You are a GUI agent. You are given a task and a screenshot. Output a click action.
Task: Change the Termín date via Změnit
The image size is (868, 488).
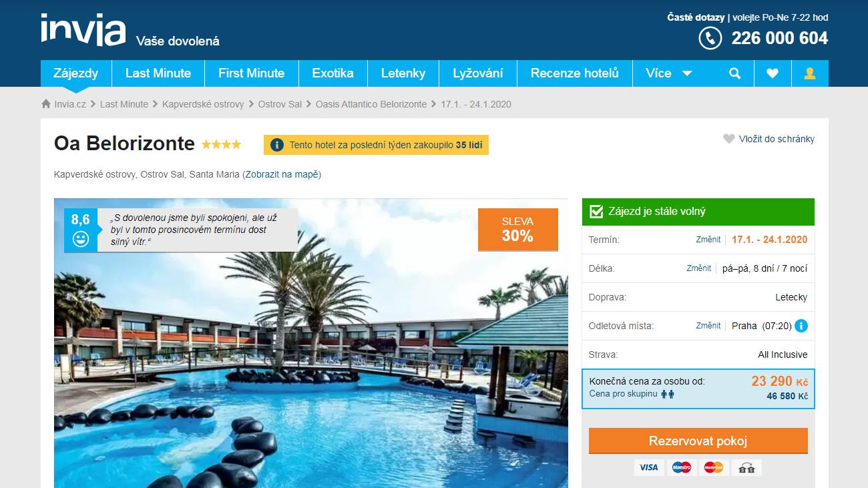pyautogui.click(x=708, y=239)
